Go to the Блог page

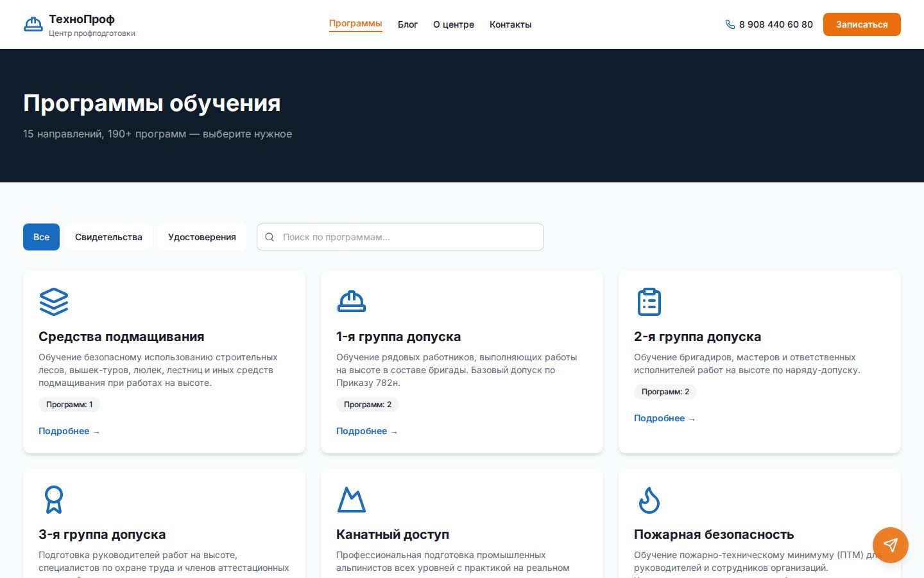[x=407, y=24]
